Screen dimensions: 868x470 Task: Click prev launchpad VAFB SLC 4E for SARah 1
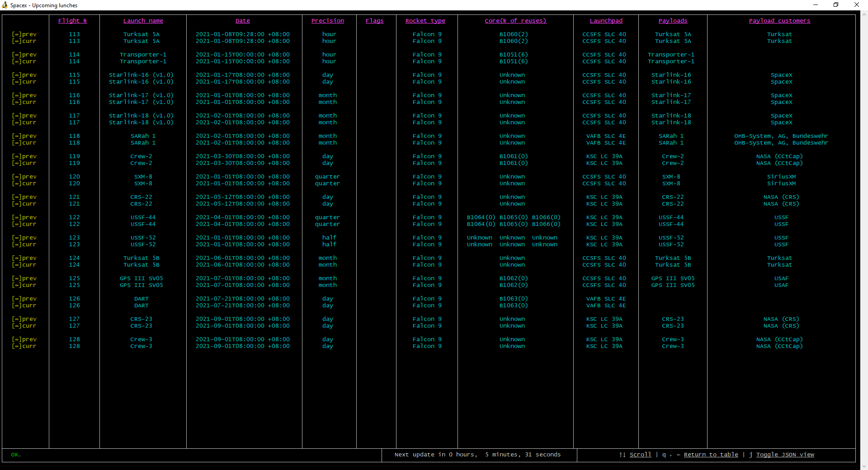pos(606,136)
